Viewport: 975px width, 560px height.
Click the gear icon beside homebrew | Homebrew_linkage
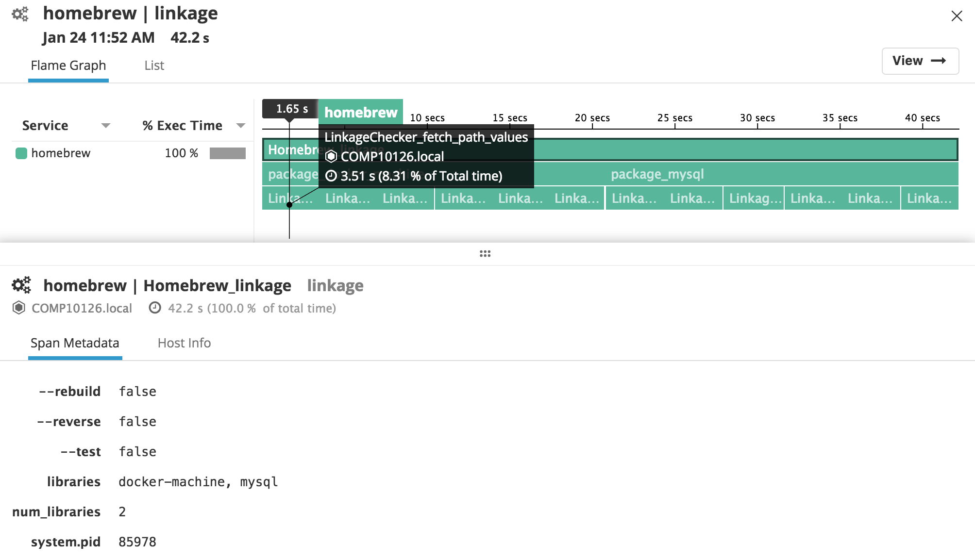pyautogui.click(x=21, y=285)
